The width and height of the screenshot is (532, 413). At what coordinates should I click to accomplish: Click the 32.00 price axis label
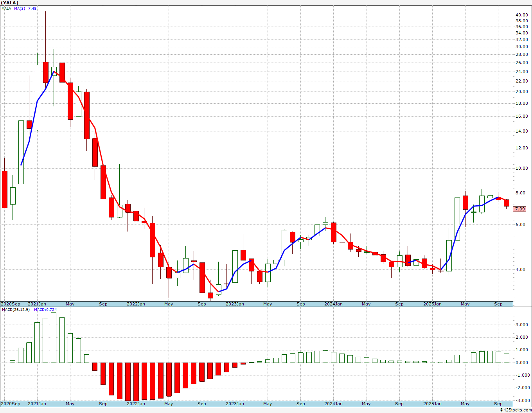tap(521, 40)
